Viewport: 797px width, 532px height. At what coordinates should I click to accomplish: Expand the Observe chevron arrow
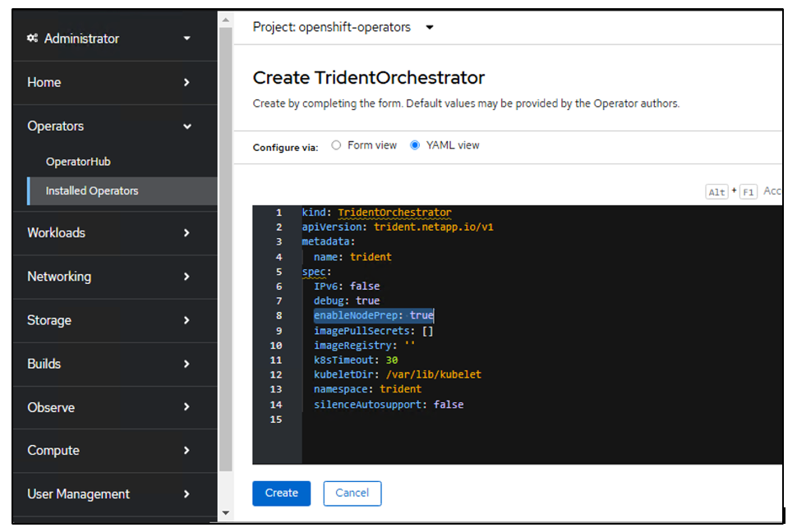(x=187, y=407)
